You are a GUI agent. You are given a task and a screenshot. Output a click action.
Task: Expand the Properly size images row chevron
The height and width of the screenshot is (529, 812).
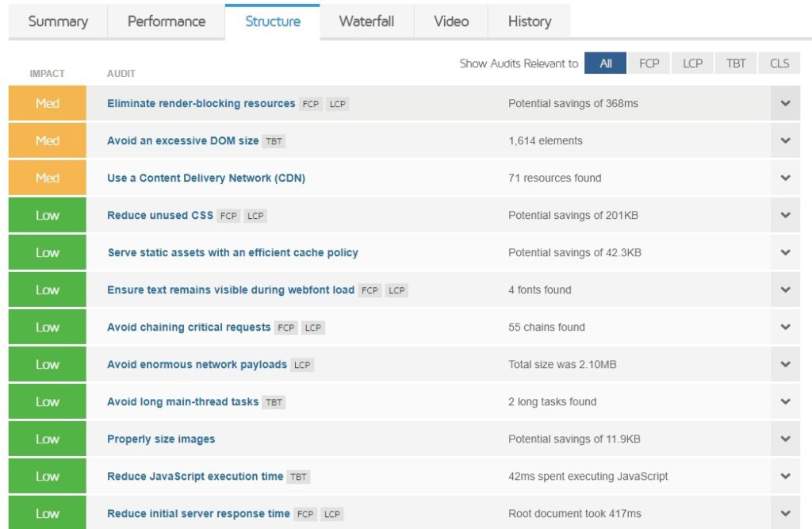786,439
